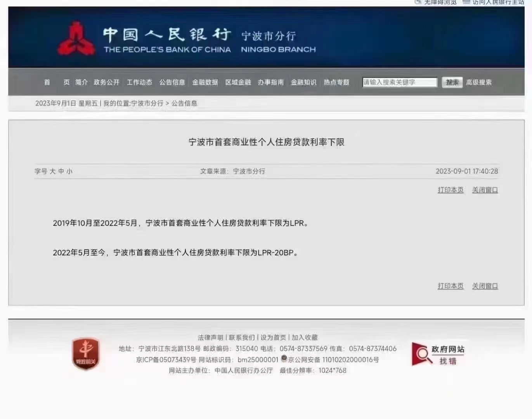The width and height of the screenshot is (532, 419).
Task: Open the 联系我们 footer link
Action: click(242, 338)
